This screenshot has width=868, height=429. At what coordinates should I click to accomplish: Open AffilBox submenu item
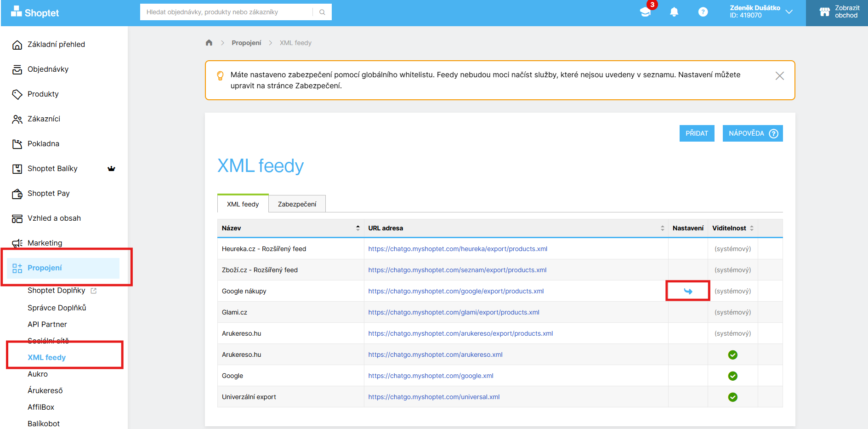(x=40, y=407)
